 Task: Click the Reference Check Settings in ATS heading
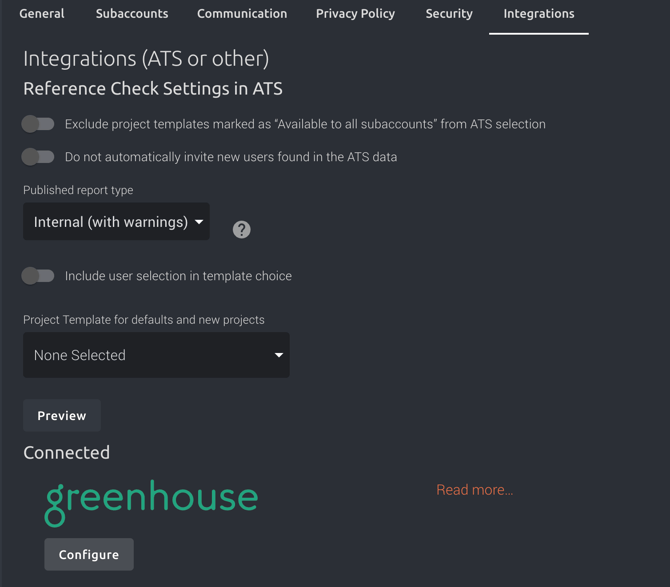153,89
